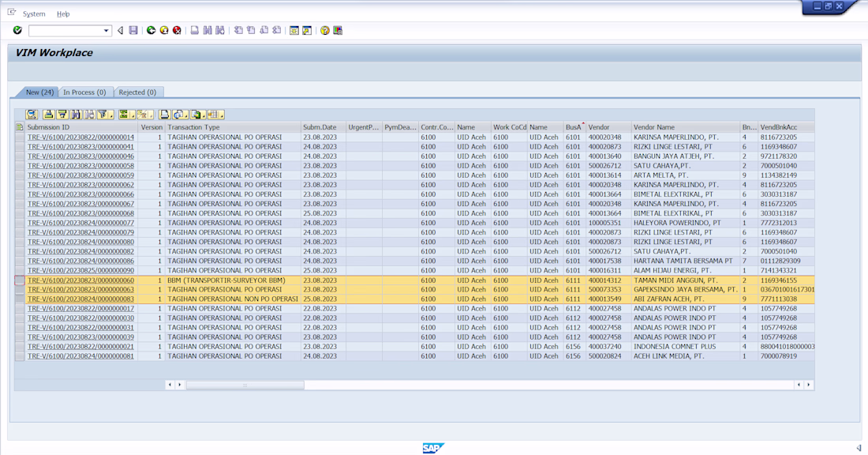This screenshot has width=868, height=455.
Task: Click the yellow Exit icon
Action: coord(164,30)
